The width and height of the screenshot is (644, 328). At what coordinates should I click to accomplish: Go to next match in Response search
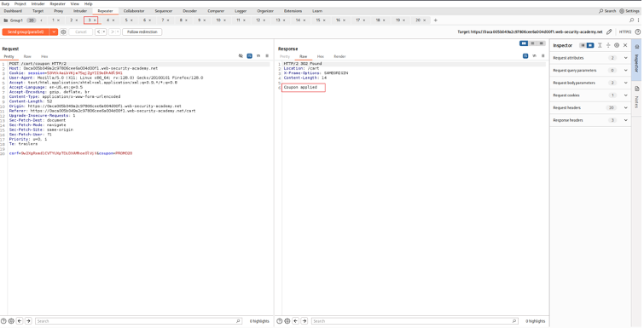pos(305,321)
